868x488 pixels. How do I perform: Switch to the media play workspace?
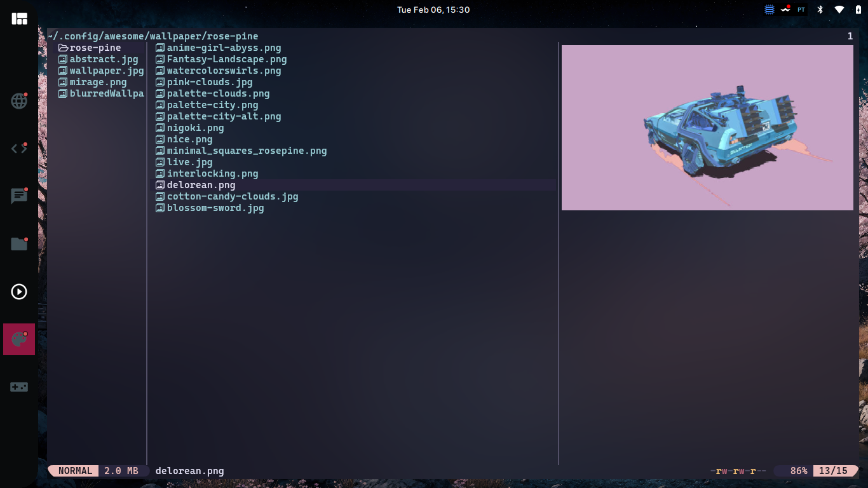click(19, 292)
